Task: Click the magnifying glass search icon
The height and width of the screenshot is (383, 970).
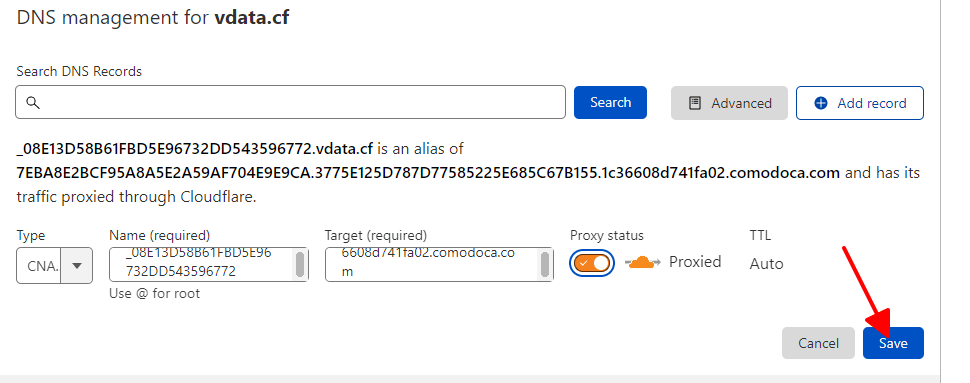Action: click(x=33, y=103)
